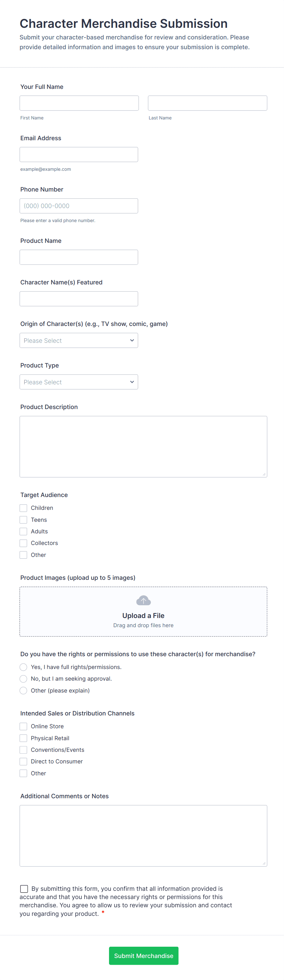Select Conventions/Events distribution checkbox

tap(24, 749)
